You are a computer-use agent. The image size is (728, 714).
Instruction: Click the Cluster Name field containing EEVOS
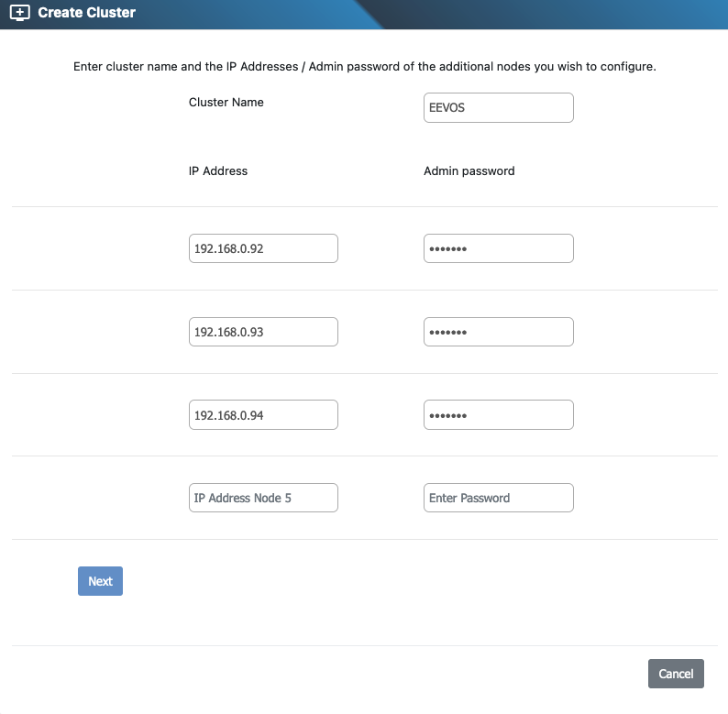pos(498,107)
